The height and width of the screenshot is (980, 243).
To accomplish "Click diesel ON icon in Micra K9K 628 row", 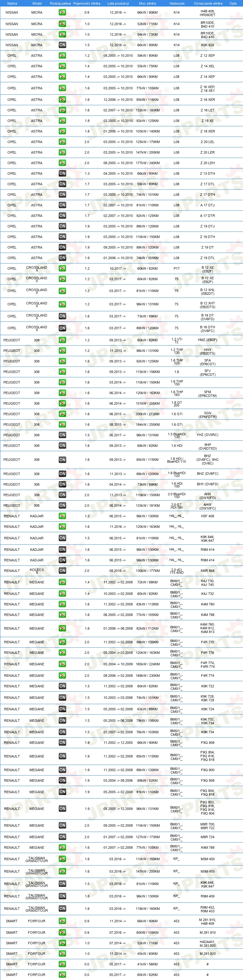I will pos(62,45).
